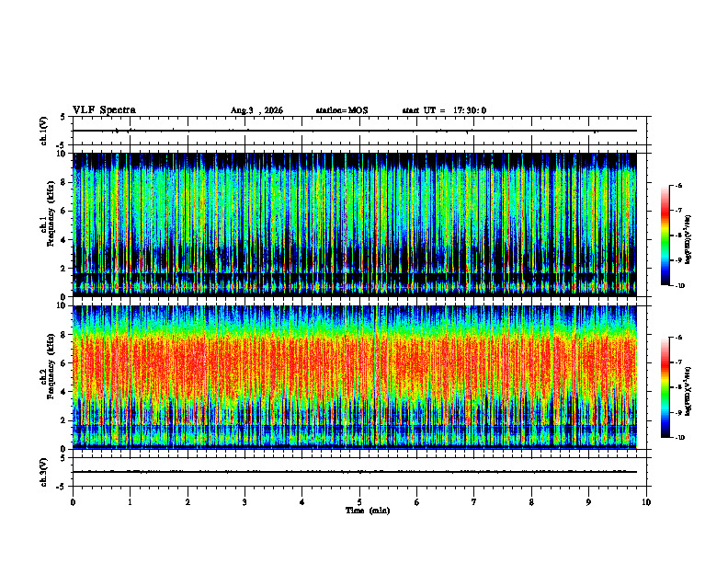Click the "ch.3(V)" axis label
The height and width of the screenshot is (563, 728).
(43, 472)
